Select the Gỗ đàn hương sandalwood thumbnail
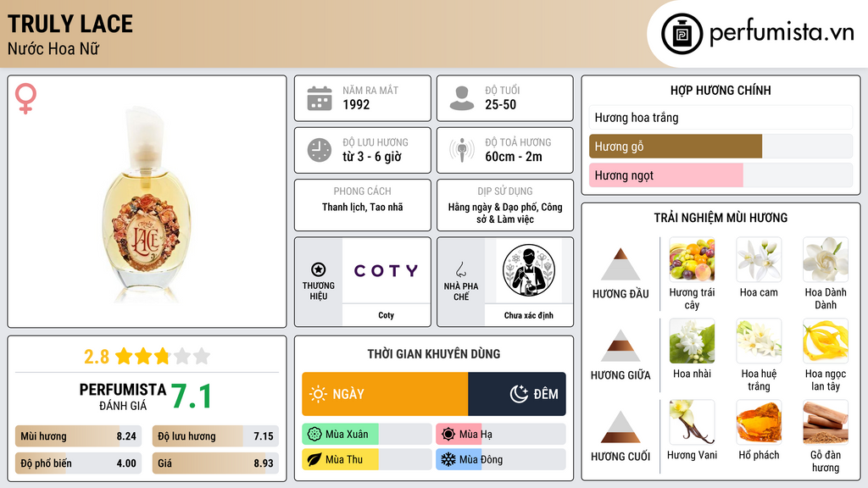 [826, 422]
